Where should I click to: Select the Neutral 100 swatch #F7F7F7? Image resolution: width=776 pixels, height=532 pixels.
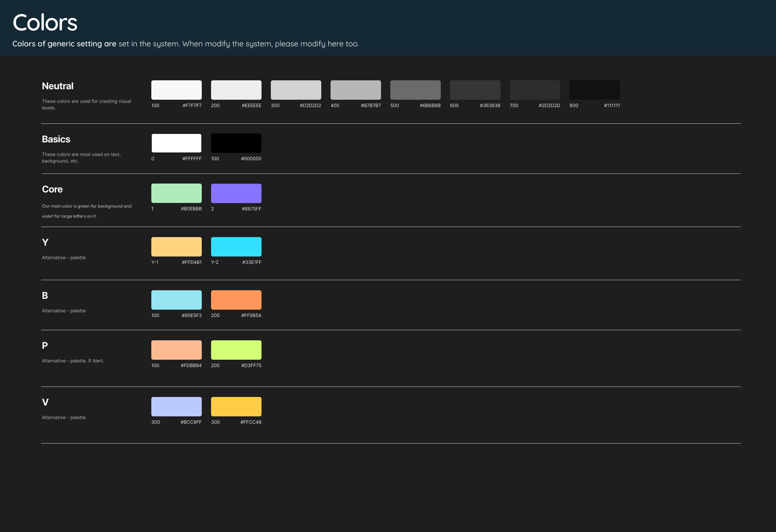(x=177, y=90)
